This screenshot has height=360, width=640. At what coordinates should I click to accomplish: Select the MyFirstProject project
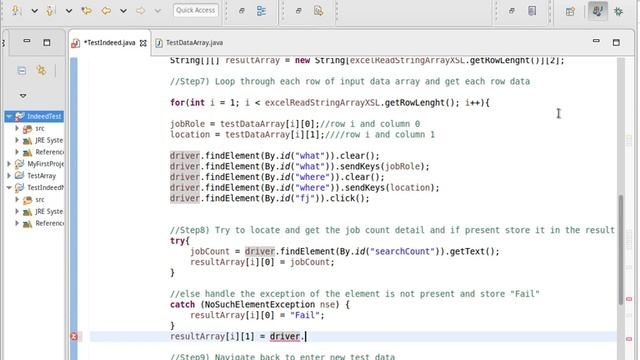45,164
